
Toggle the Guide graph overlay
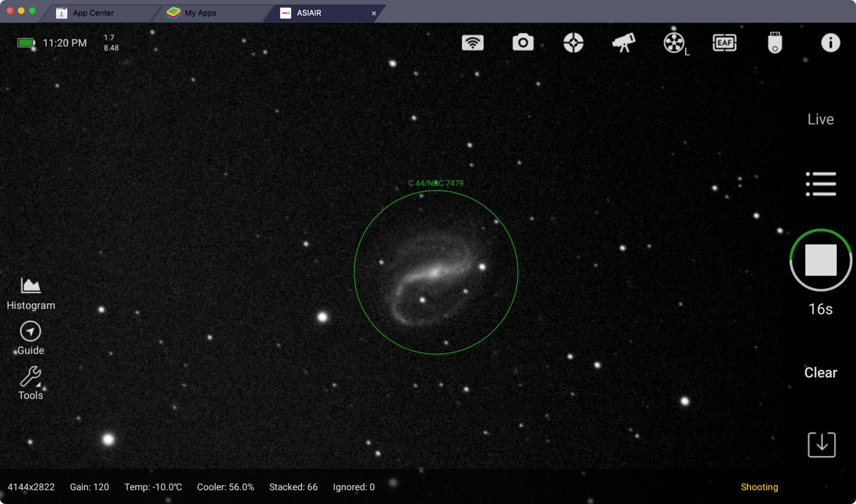pos(31,338)
